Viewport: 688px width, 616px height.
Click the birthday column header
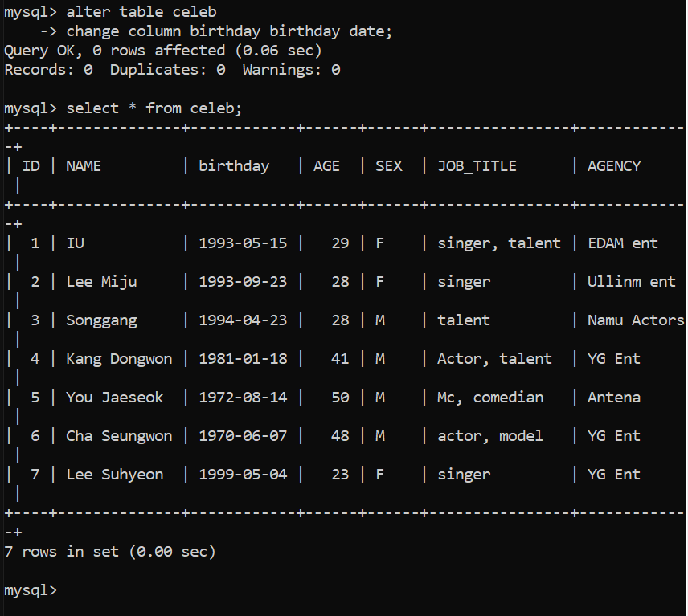(234, 165)
